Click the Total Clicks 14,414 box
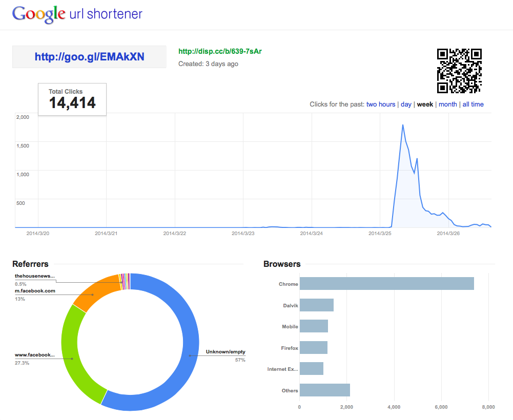Image resolution: width=513 pixels, height=420 pixels. [72, 99]
